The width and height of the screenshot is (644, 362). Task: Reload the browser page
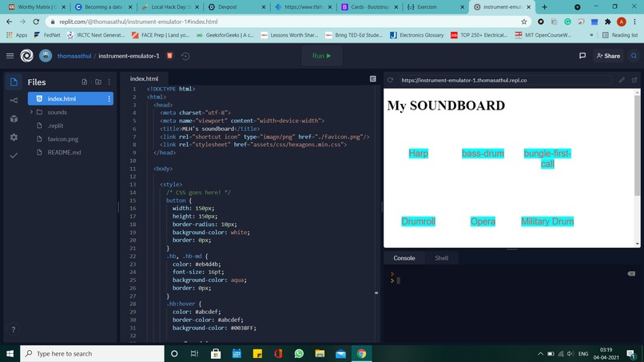pyautogui.click(x=36, y=22)
